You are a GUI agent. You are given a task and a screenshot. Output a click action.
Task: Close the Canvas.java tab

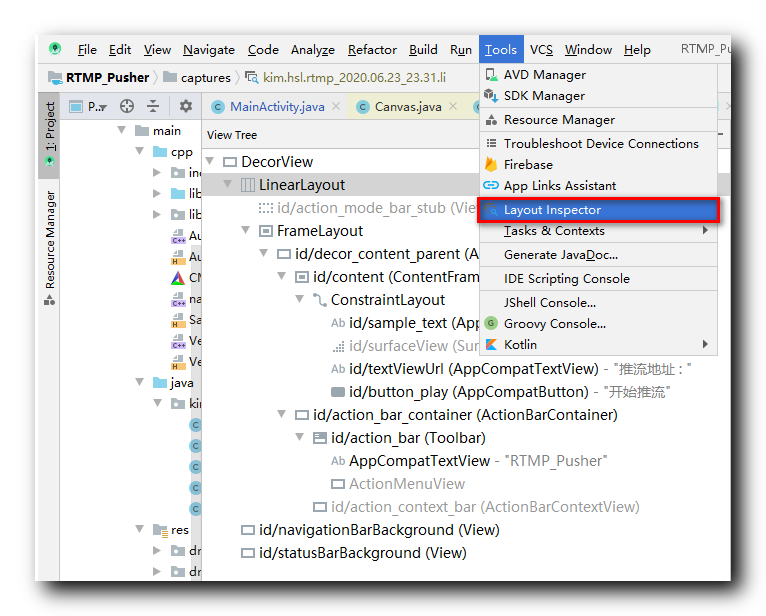[x=453, y=106]
